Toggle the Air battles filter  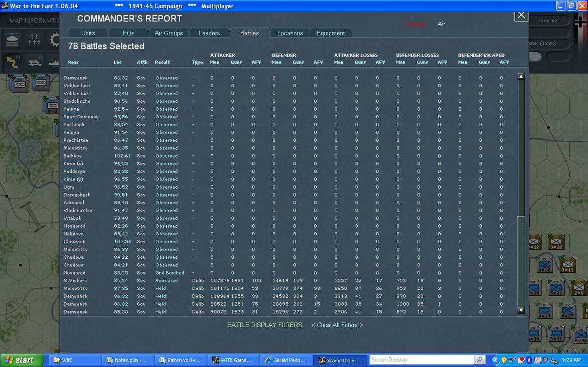point(441,24)
